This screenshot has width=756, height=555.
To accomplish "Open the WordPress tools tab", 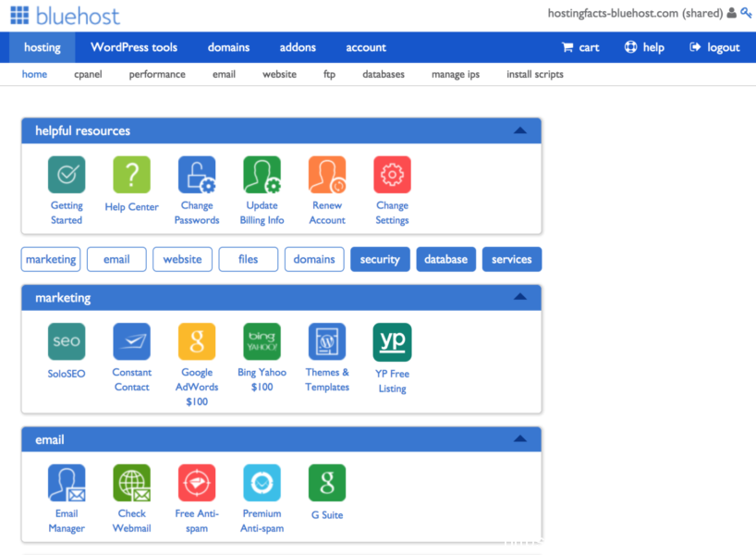I will (x=134, y=47).
